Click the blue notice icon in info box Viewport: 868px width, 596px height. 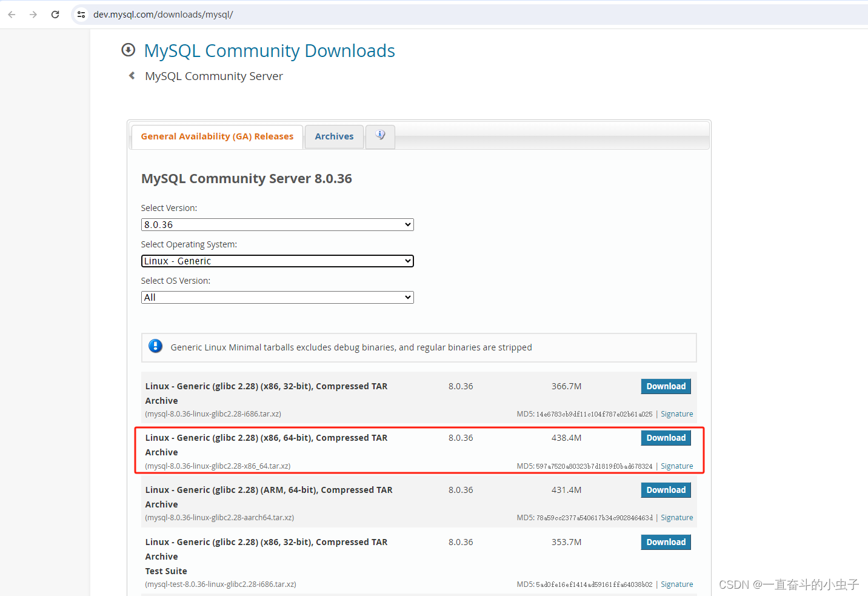156,346
